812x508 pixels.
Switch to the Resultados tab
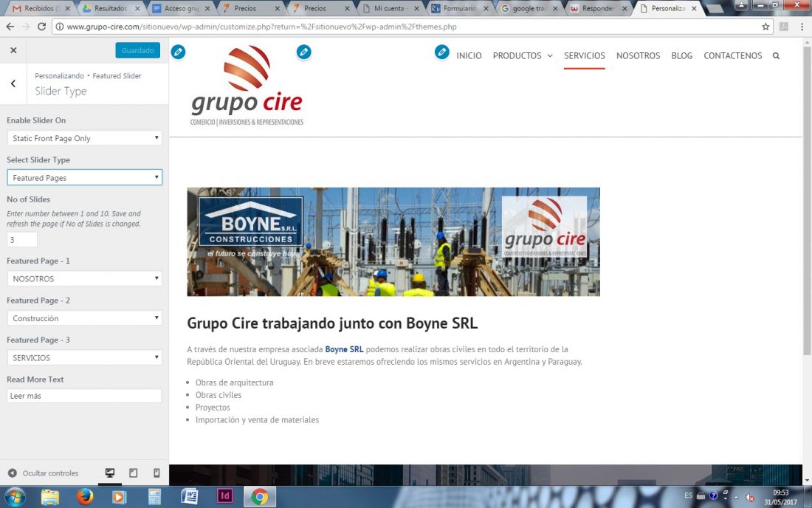pyautogui.click(x=111, y=8)
